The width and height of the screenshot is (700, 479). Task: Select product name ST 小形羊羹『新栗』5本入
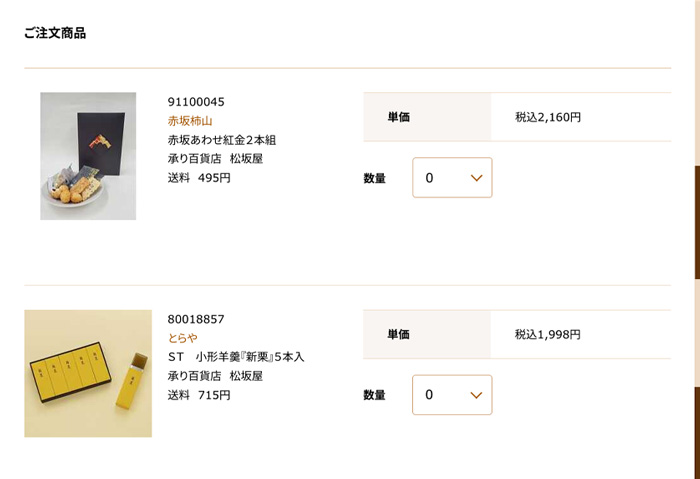[x=236, y=357]
